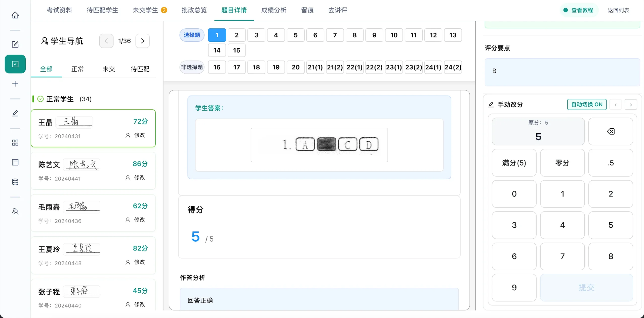Click the edit-note icon in sidebar
The height and width of the screenshot is (318, 644).
tap(15, 44)
